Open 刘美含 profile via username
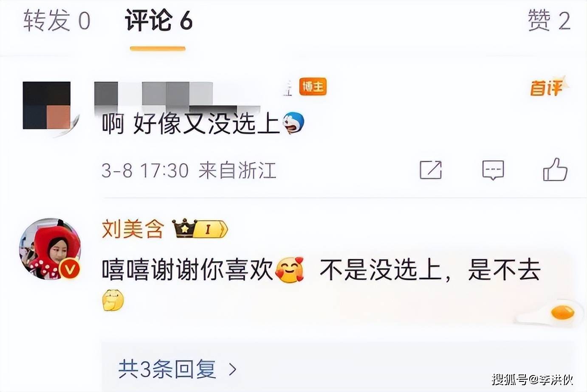587x392 pixels. (133, 229)
